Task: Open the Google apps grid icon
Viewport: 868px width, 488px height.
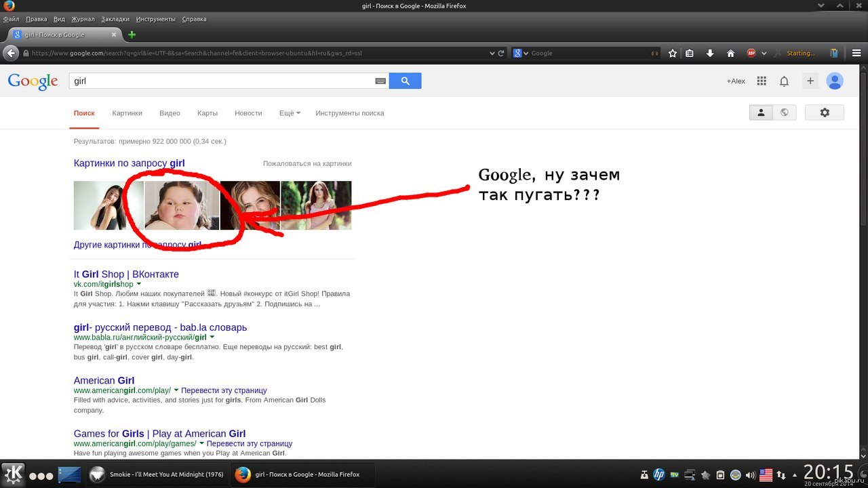Action: pos(762,81)
